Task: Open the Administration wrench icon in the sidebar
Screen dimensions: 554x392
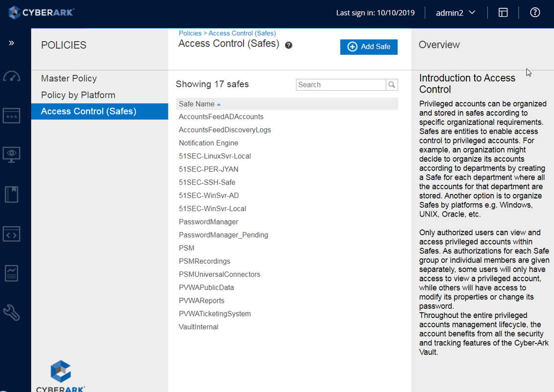Action: tap(12, 313)
